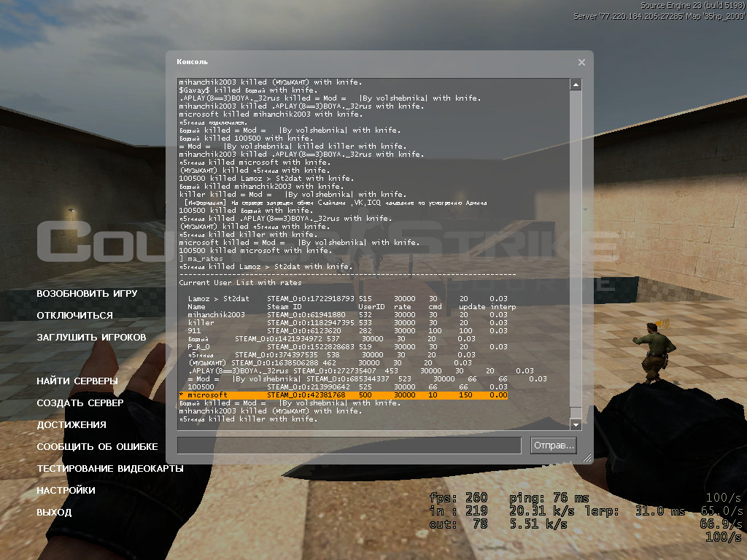Click СООБЩИТЬ ОБ ОШИБКЕ menu item
This screenshot has height=560, width=747.
point(97,447)
